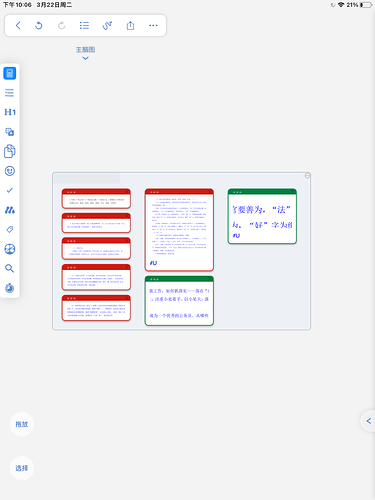Screen dimensions: 375x500
Task: Select the topmost red card in left column
Action: point(96,198)
